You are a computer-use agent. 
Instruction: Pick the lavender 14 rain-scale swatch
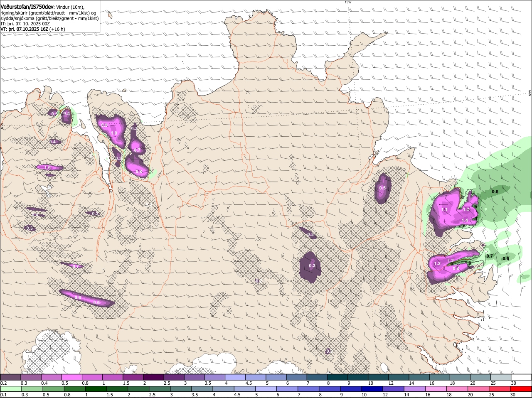click(x=415, y=389)
